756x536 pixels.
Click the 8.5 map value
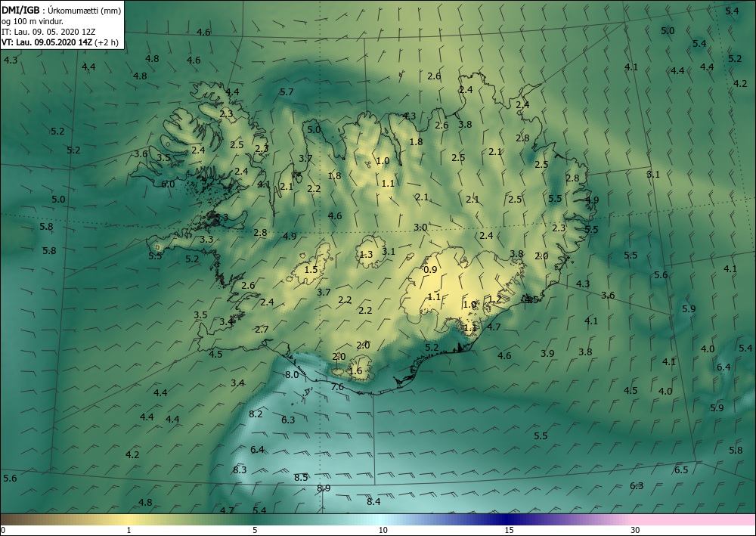tap(301, 478)
